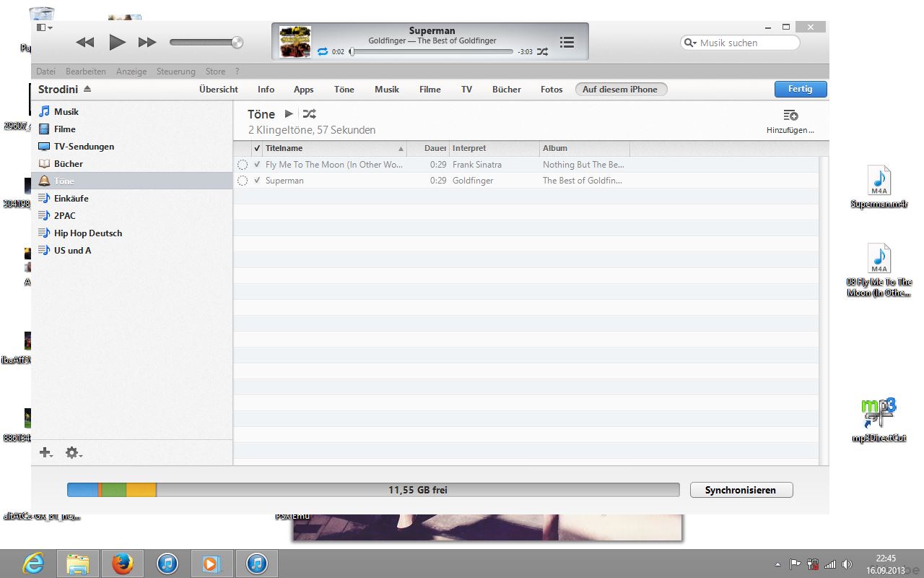
Task: Switch to the Filme tab
Action: [430, 90]
